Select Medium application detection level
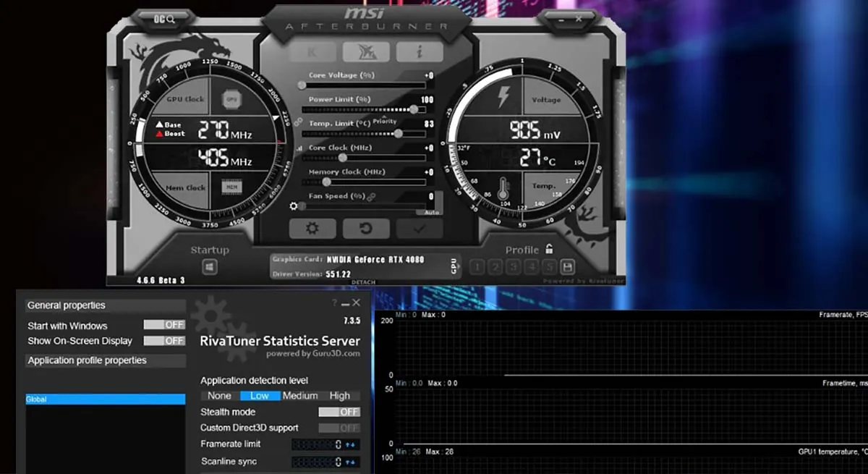The image size is (868, 474). 300,396
